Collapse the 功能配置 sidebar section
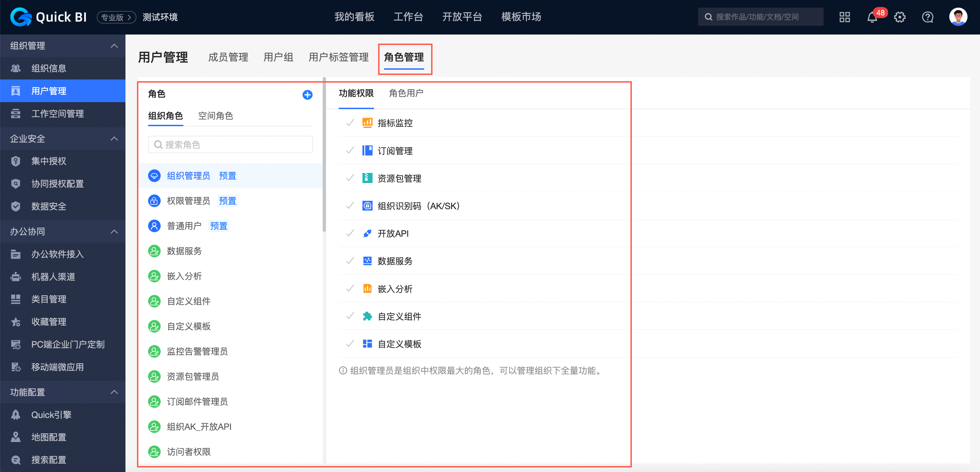This screenshot has width=980, height=472. tap(114, 392)
